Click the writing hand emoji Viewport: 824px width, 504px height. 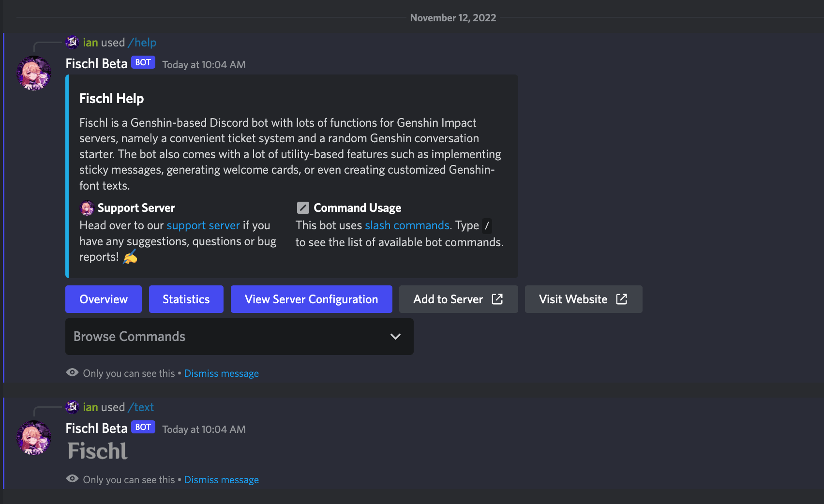click(x=130, y=257)
